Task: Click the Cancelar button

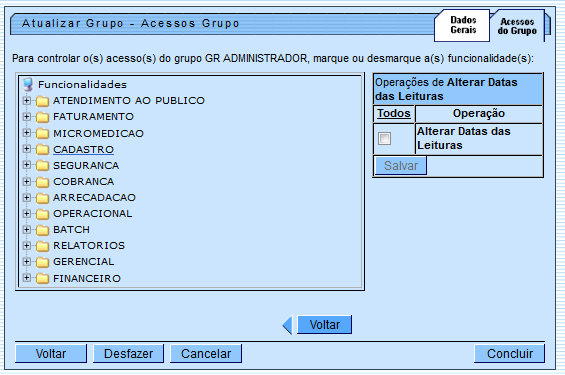Action: (x=206, y=354)
